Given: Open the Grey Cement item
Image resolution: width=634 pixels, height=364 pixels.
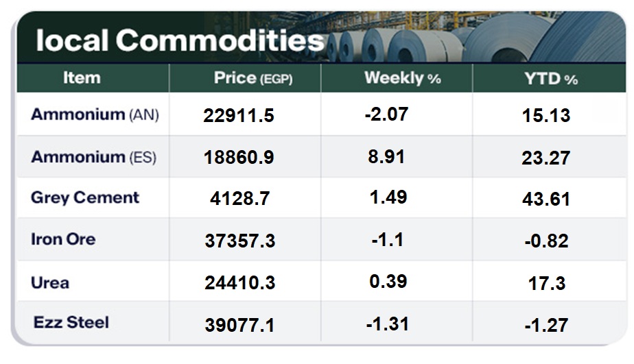Looking at the screenshot, I should (x=85, y=198).
